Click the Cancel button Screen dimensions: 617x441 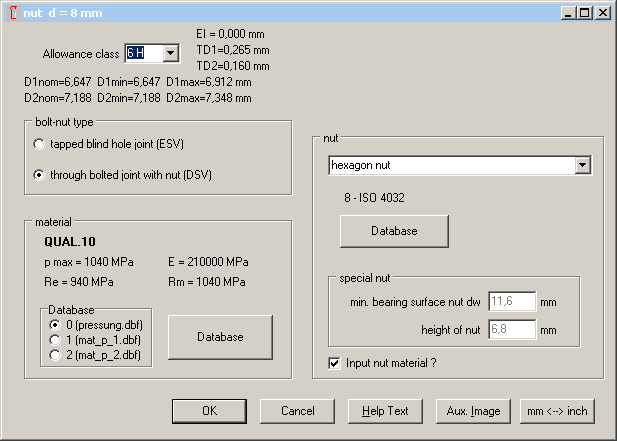tap(297, 411)
